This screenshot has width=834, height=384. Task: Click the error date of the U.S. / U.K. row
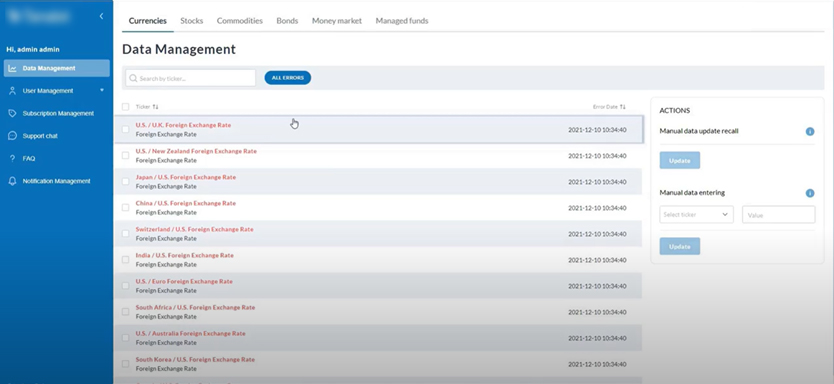click(x=597, y=130)
